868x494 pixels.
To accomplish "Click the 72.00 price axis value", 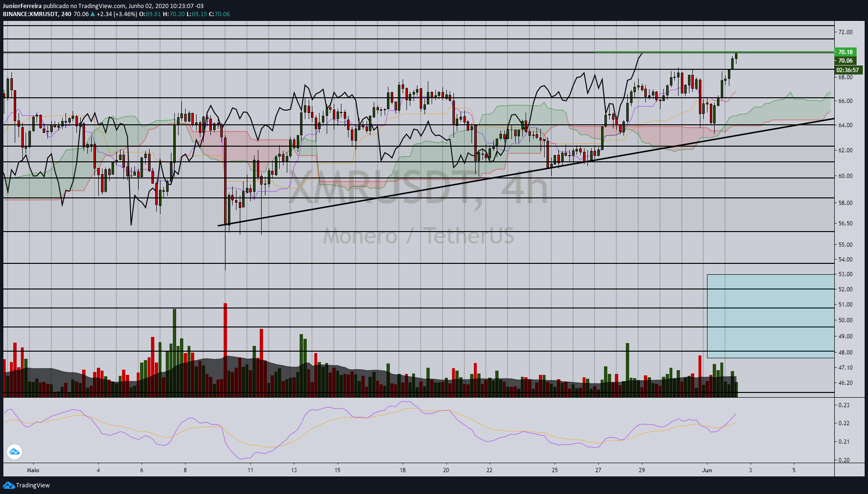I will [845, 32].
